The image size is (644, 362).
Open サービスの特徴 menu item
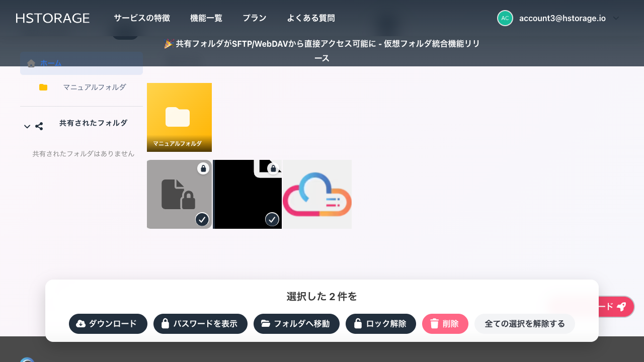click(142, 18)
